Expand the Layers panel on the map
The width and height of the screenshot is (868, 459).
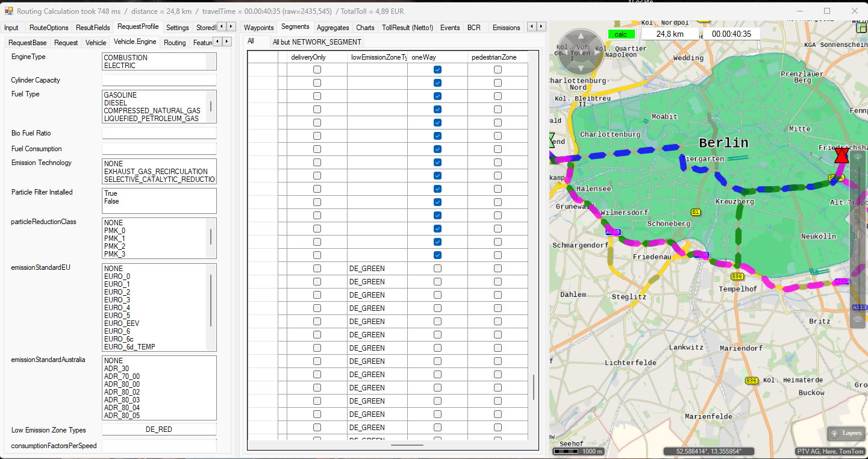[x=846, y=433]
